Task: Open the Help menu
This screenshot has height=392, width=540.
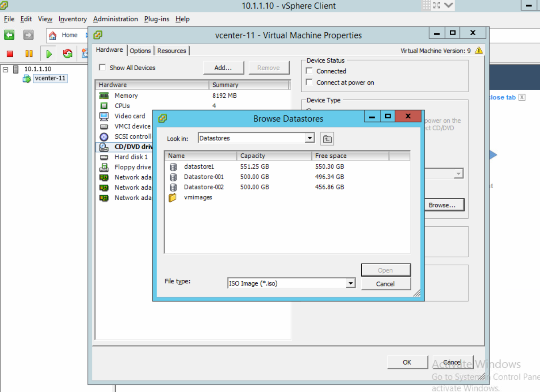Action: (x=183, y=19)
